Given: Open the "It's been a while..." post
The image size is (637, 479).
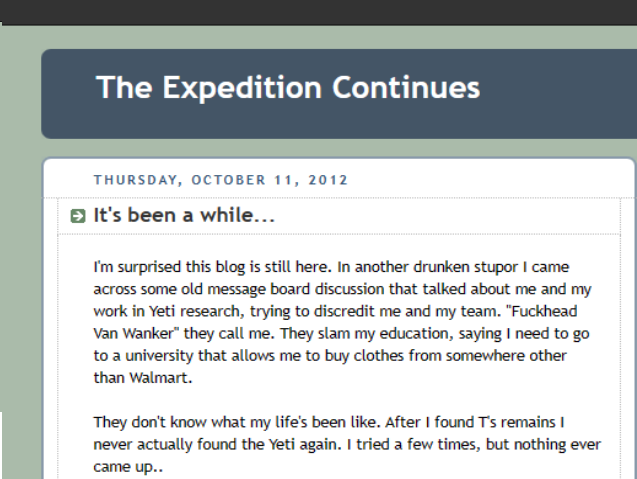Looking at the screenshot, I should pos(184,215).
